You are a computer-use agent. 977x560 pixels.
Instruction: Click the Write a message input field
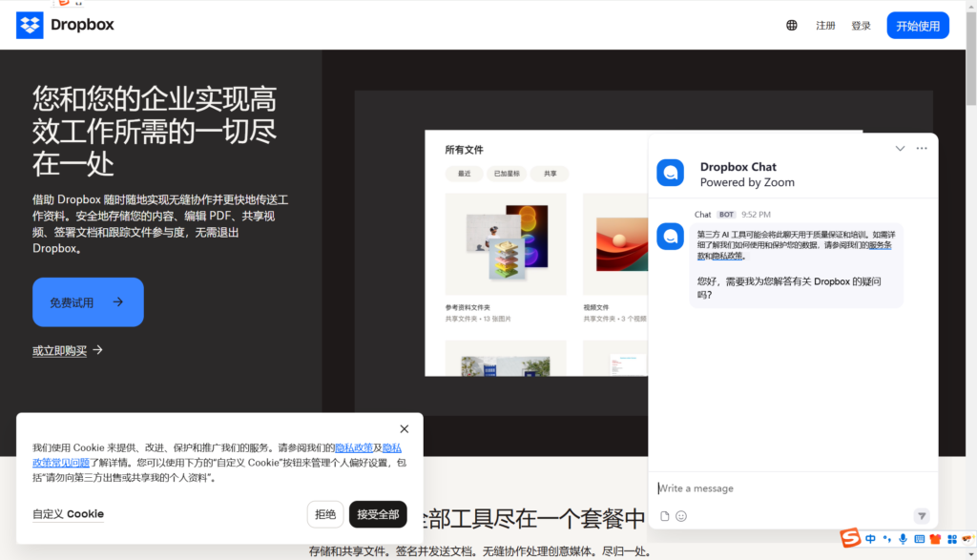[x=763, y=487]
